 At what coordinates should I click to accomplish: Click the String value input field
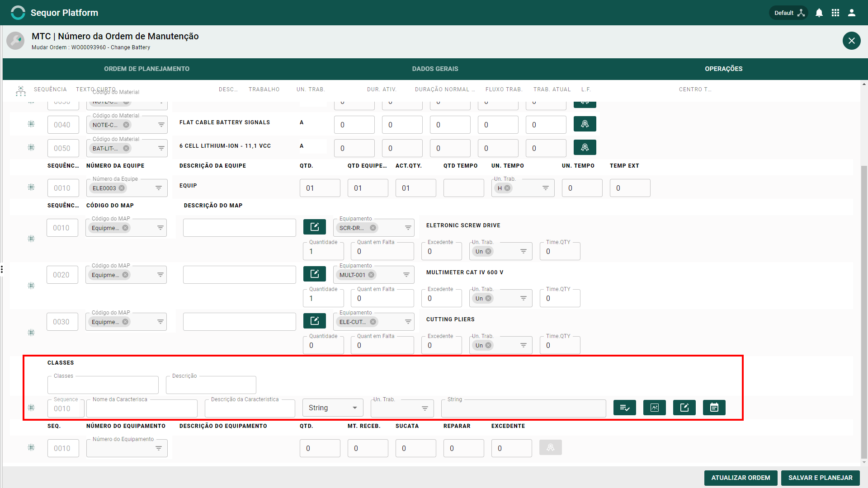524,408
